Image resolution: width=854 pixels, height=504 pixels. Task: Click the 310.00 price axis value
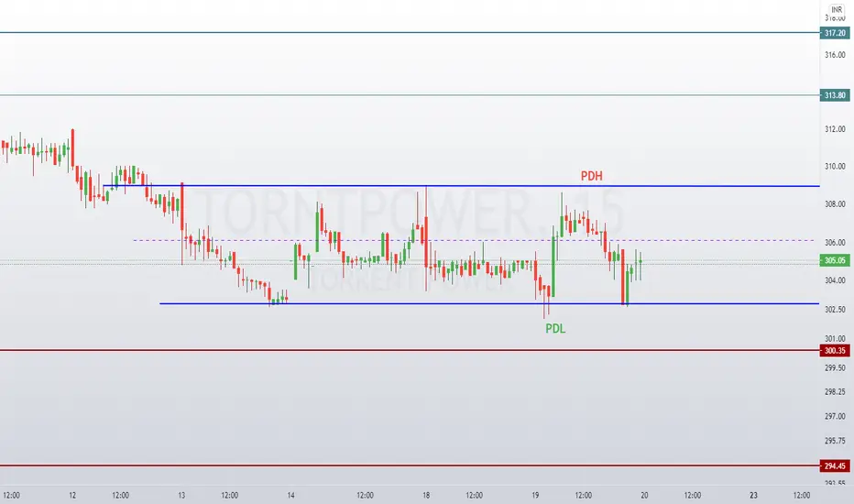click(835, 166)
